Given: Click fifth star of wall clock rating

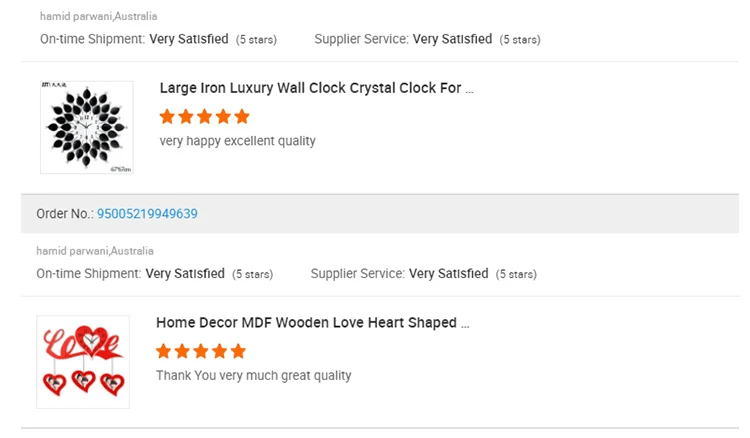Looking at the screenshot, I should (x=242, y=117).
